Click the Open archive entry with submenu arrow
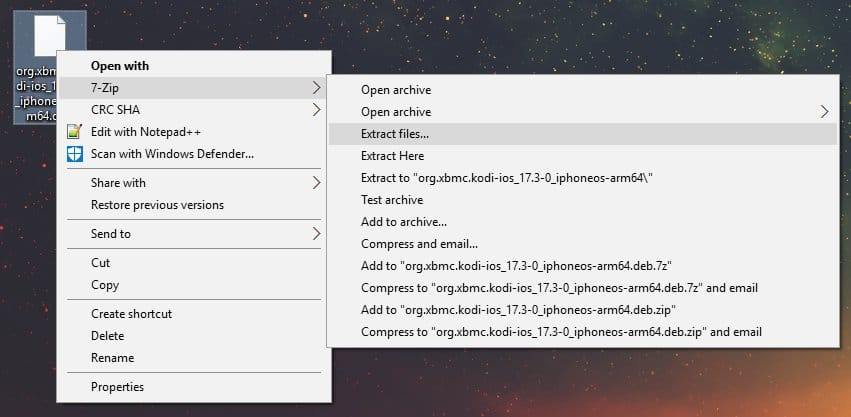This screenshot has height=417, width=851. point(583,112)
